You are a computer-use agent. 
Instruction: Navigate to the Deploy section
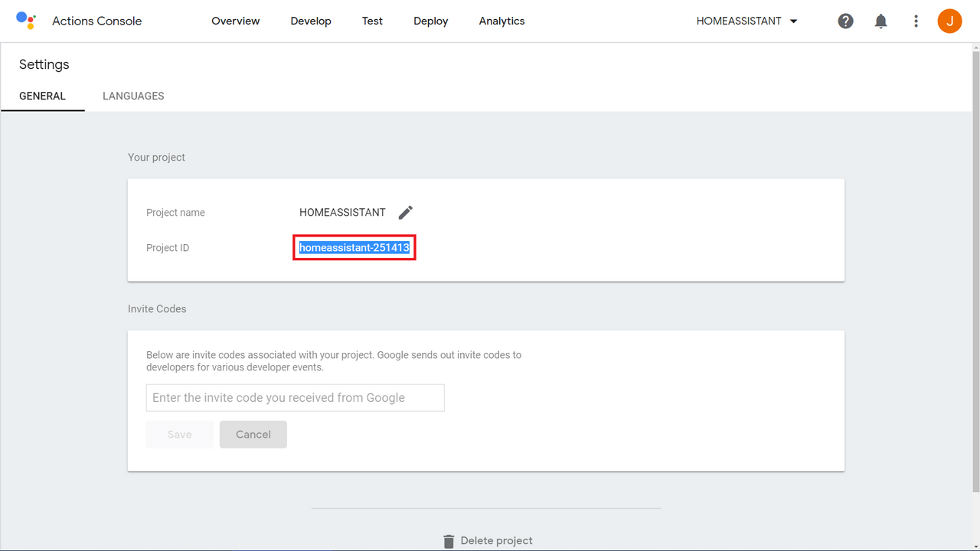[431, 21]
